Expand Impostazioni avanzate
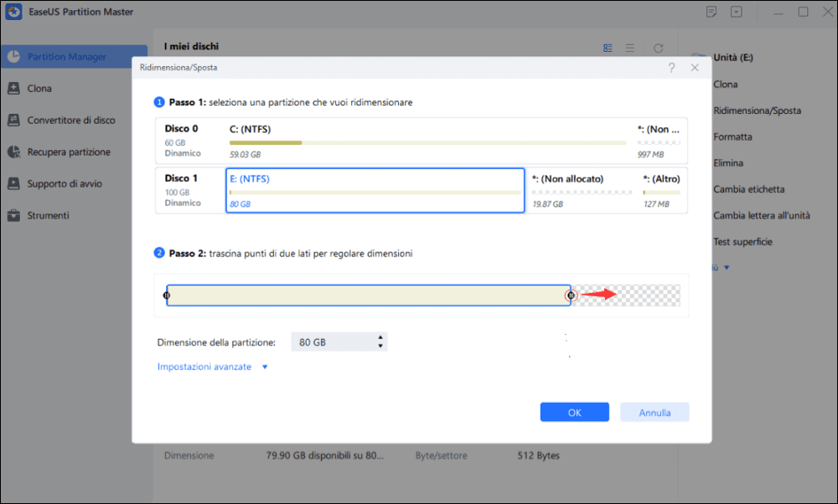838x504 pixels. coord(213,367)
